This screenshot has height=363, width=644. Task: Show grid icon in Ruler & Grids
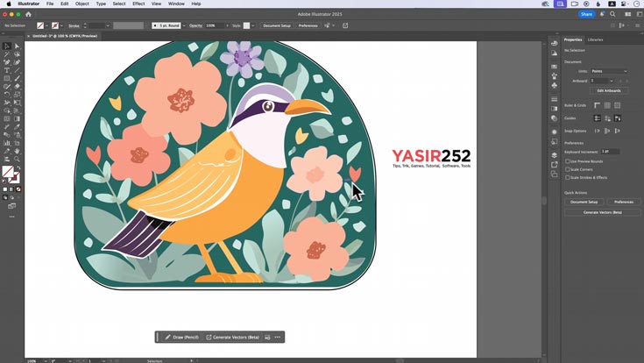point(607,105)
